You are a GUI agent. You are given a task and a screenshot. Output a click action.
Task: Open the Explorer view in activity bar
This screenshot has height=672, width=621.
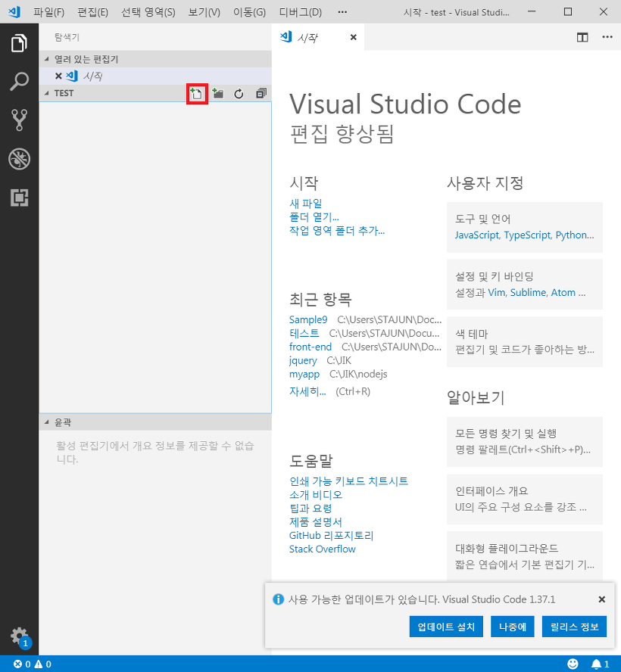tap(19, 43)
